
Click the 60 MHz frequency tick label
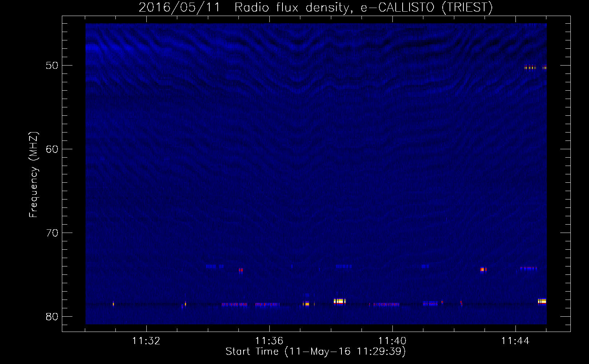52,149
